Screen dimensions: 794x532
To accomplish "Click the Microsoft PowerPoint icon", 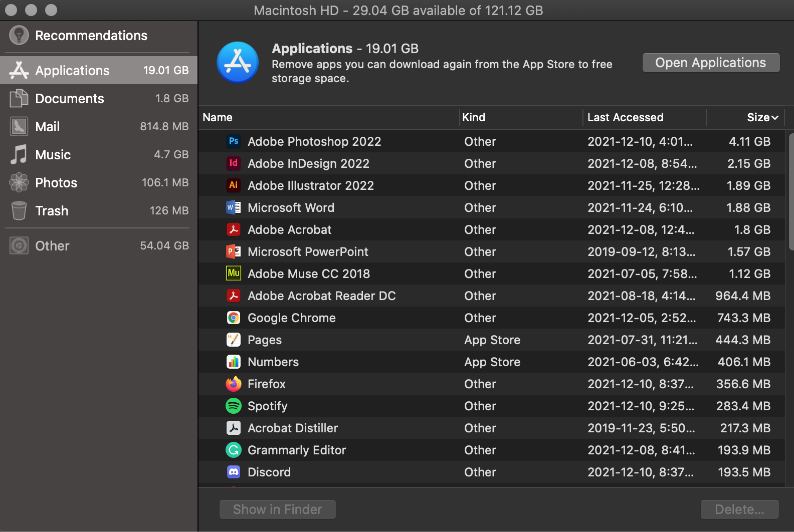I will [234, 251].
